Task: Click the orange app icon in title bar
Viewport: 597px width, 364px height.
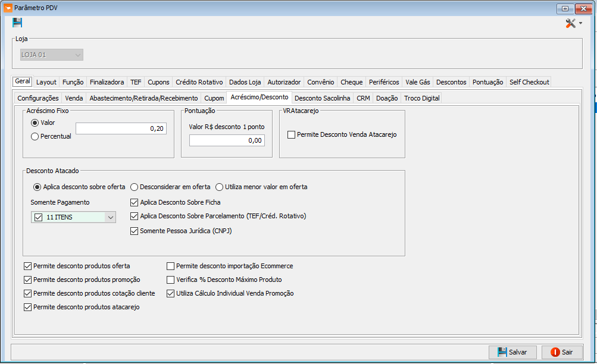Action: (x=8, y=8)
